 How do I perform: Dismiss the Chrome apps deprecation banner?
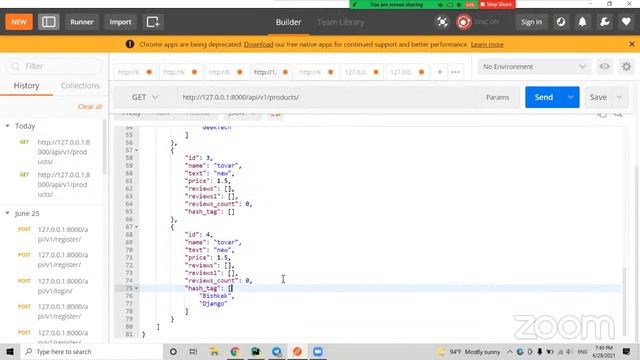631,44
